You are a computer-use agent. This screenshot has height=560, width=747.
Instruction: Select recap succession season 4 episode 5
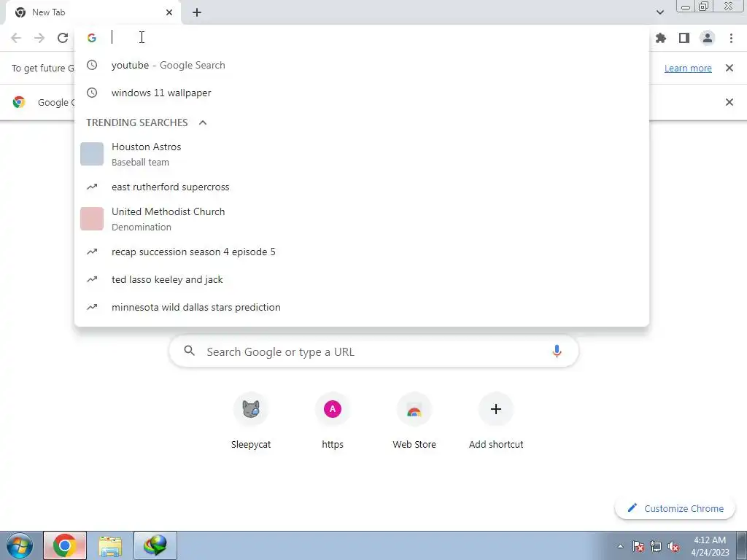coord(362,252)
